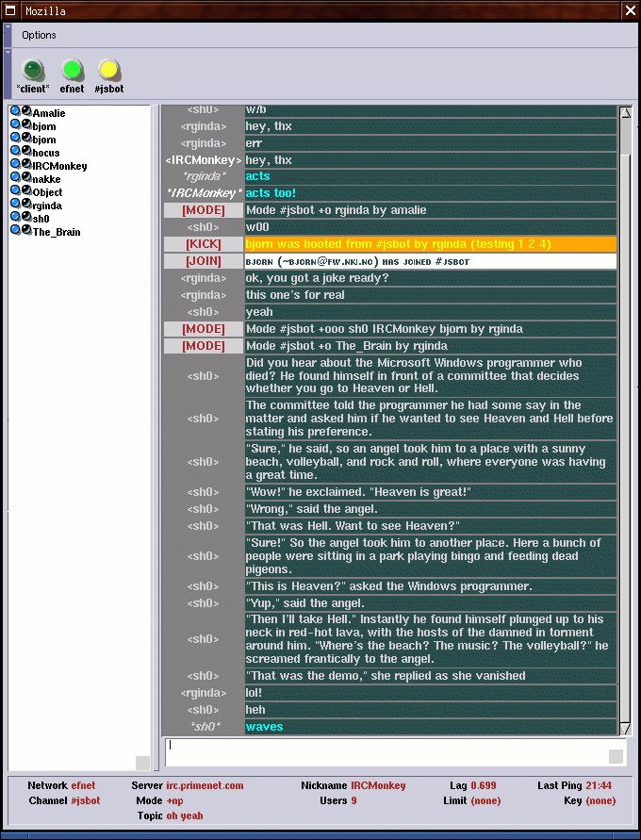Click dark voice icon beside Amalie
Screen dimensions: 641x840
[x=26, y=111]
